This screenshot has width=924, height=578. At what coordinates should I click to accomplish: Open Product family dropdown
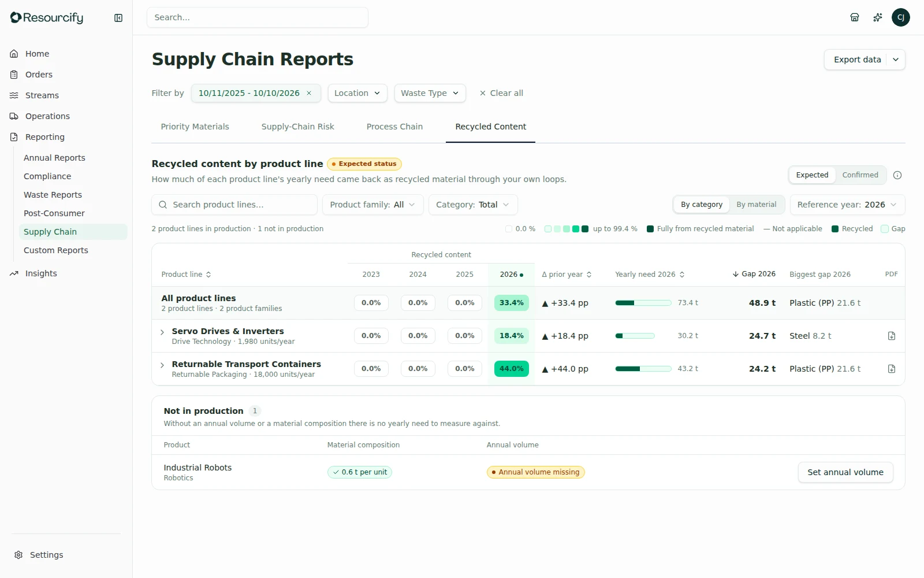pyautogui.click(x=373, y=205)
